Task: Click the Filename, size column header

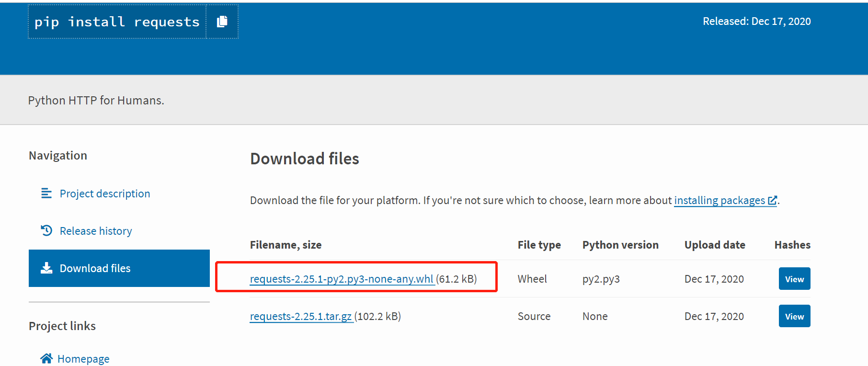Action: [286, 245]
